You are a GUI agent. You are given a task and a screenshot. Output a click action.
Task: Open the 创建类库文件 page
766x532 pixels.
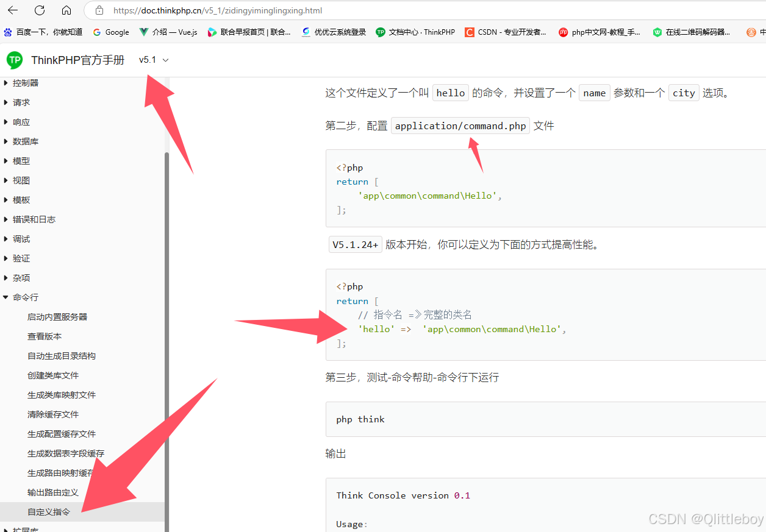[x=53, y=375]
